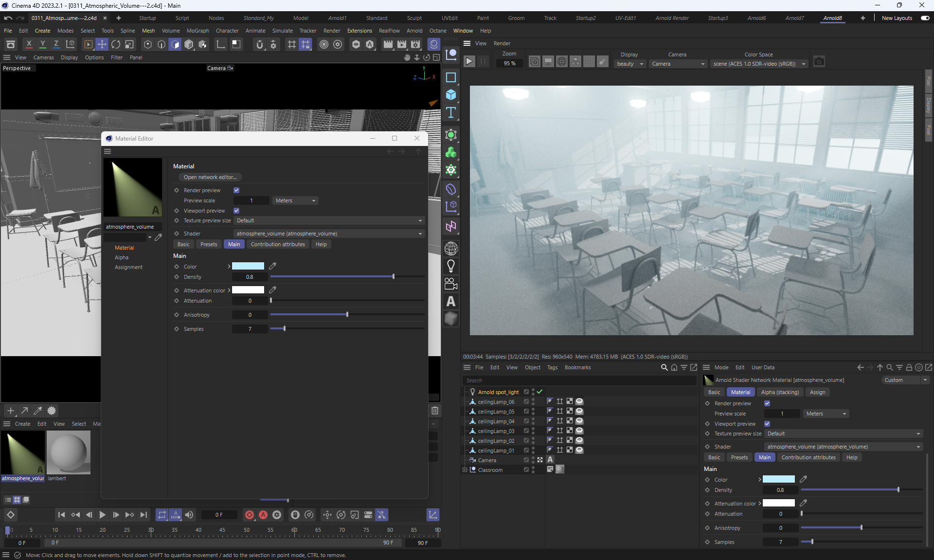Click the Camera object icon in palette
The image size is (934, 560).
pos(451,284)
